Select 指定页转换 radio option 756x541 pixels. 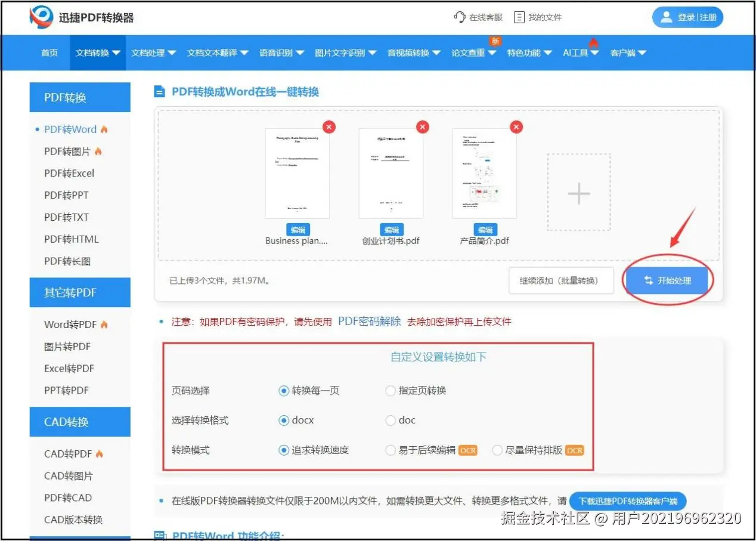click(391, 391)
